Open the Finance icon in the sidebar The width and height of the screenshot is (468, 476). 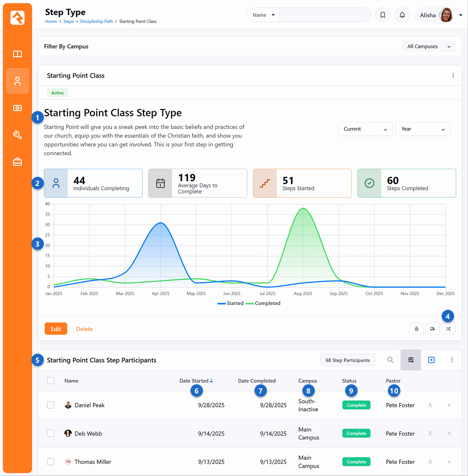18,108
